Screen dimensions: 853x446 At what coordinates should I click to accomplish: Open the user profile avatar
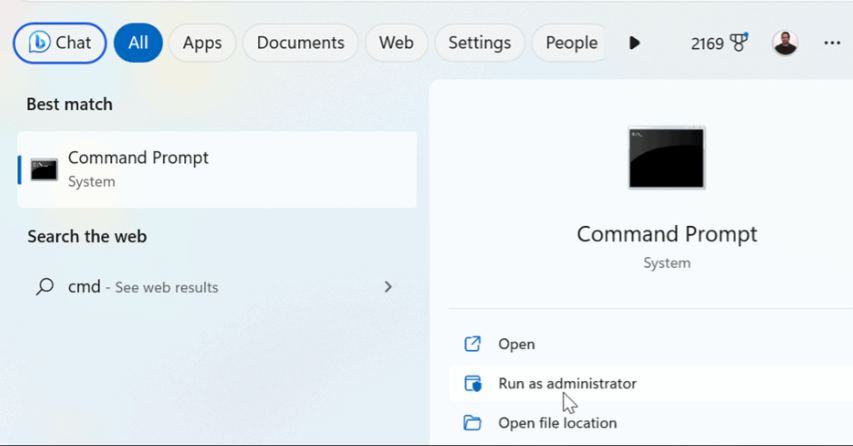(785, 42)
